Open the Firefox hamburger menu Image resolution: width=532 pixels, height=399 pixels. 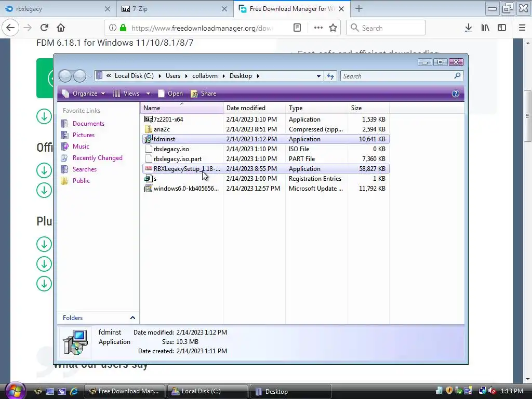(522, 28)
